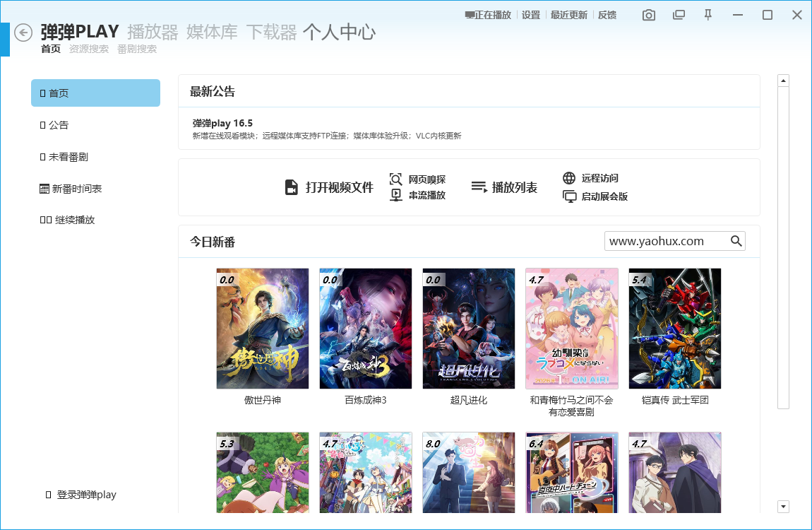The height and width of the screenshot is (530, 812).
Task: Click the back arrow icon
Action: point(23,33)
